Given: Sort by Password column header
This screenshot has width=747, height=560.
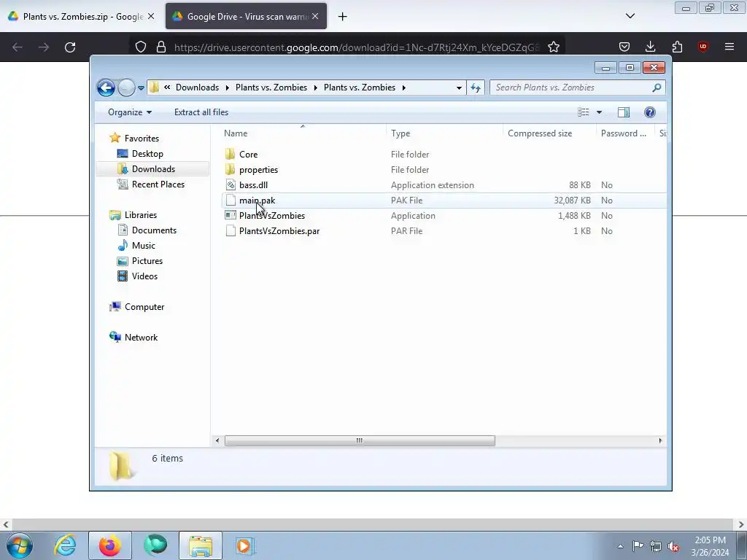Looking at the screenshot, I should tap(625, 133).
